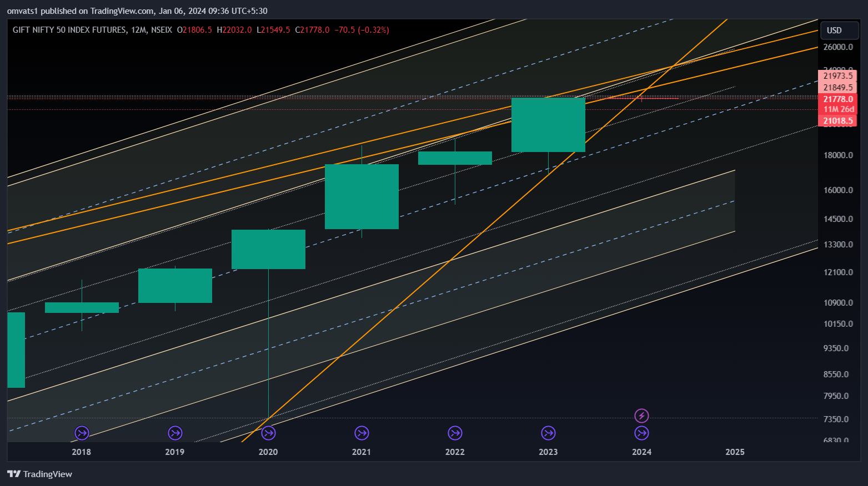Select the green 2020 yearly candle body

[268, 249]
